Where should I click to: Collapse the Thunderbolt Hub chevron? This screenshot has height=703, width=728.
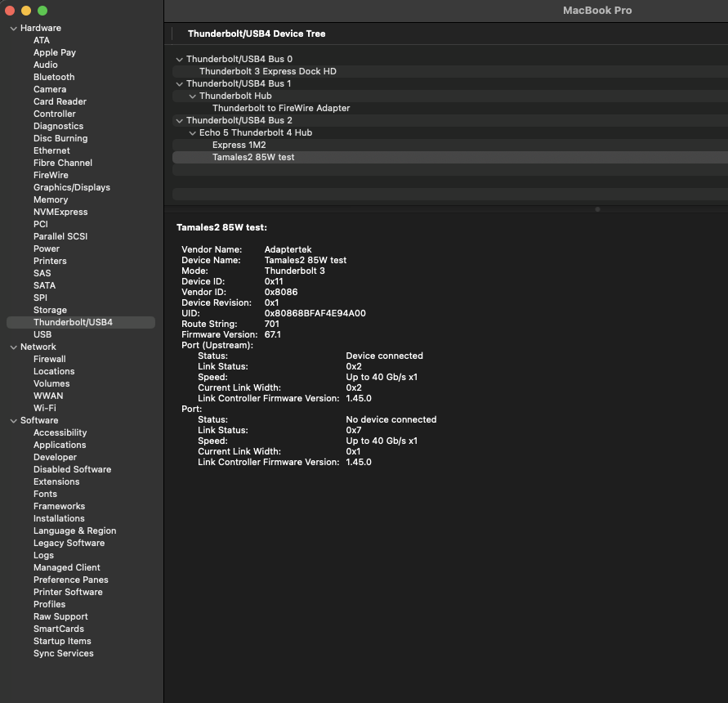coord(192,96)
